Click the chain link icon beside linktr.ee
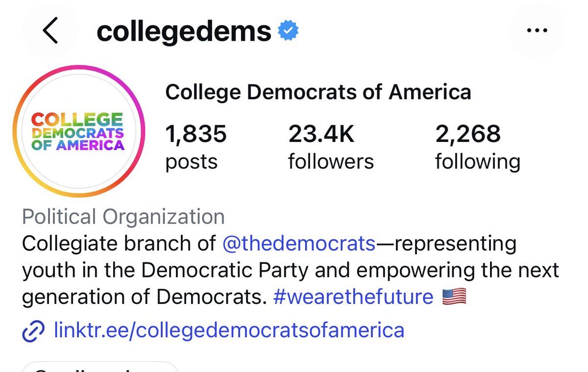 34,331
